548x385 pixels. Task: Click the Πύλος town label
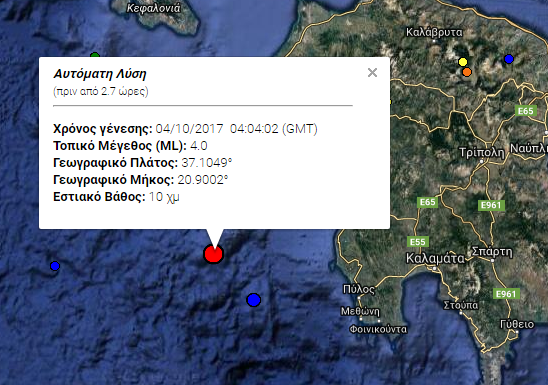coord(359,289)
